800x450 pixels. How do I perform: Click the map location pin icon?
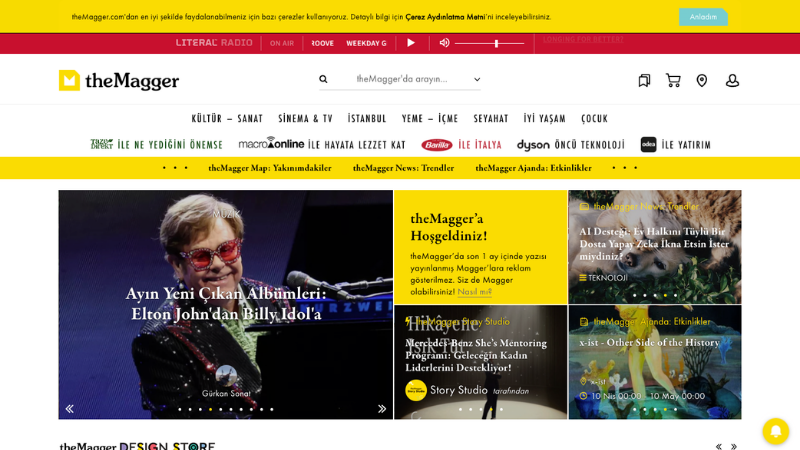point(702,80)
